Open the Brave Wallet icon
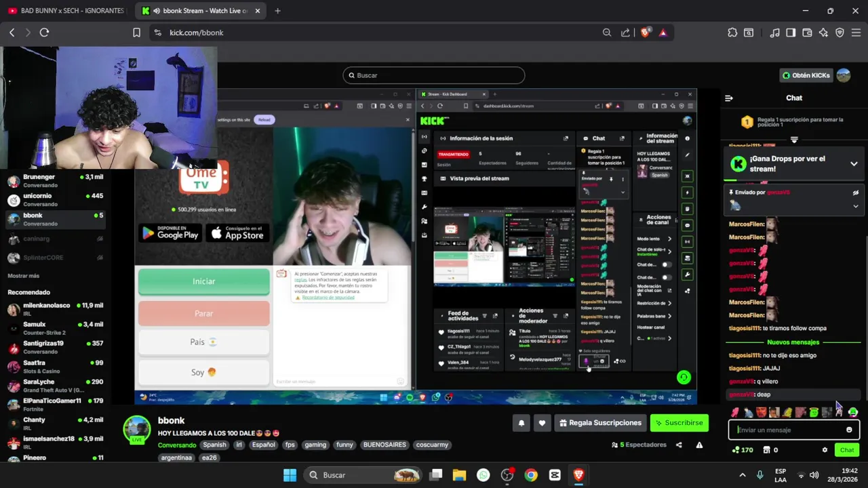The width and height of the screenshot is (868, 488). click(x=807, y=33)
